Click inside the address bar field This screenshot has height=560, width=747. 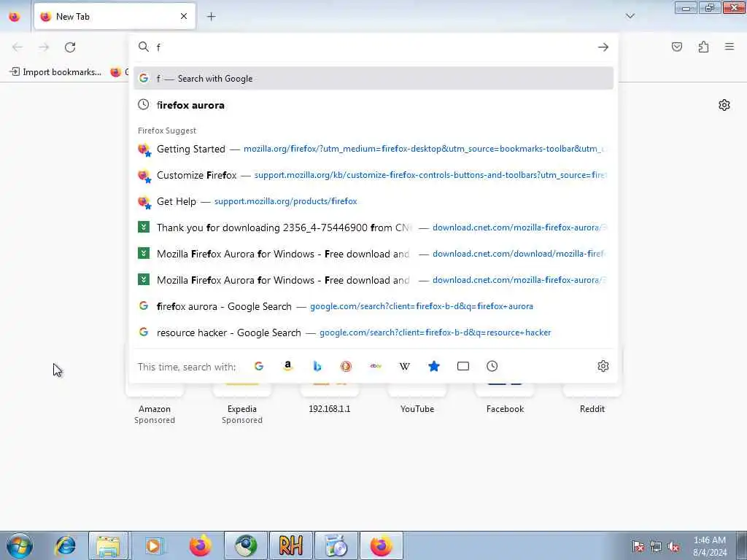click(373, 47)
